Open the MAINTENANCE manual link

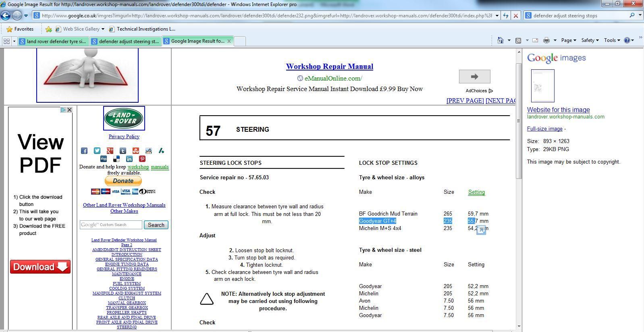coord(127,274)
